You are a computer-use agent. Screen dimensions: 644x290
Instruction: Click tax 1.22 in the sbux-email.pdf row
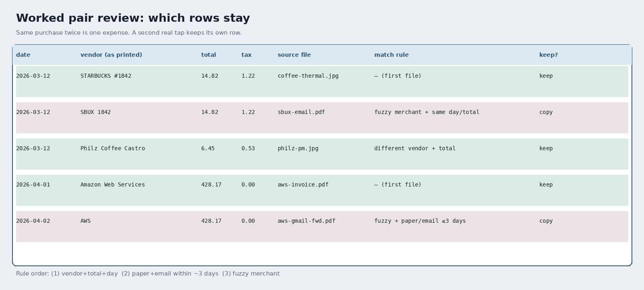coord(248,112)
